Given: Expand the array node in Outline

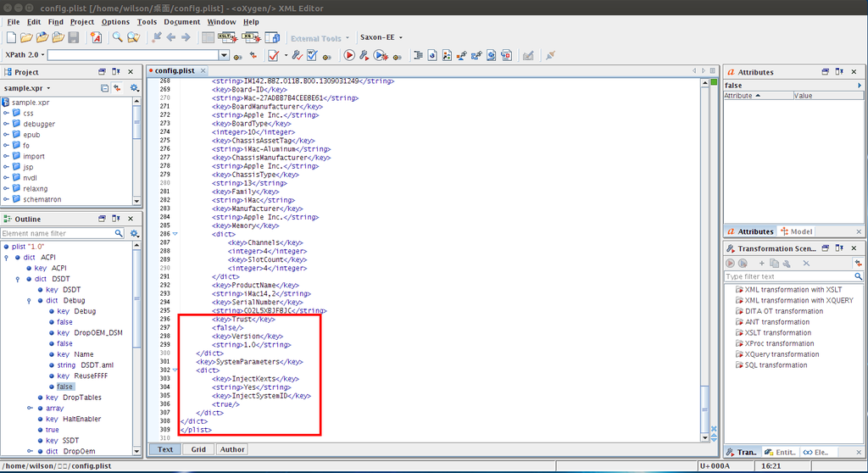Looking at the screenshot, I should click(x=30, y=409).
